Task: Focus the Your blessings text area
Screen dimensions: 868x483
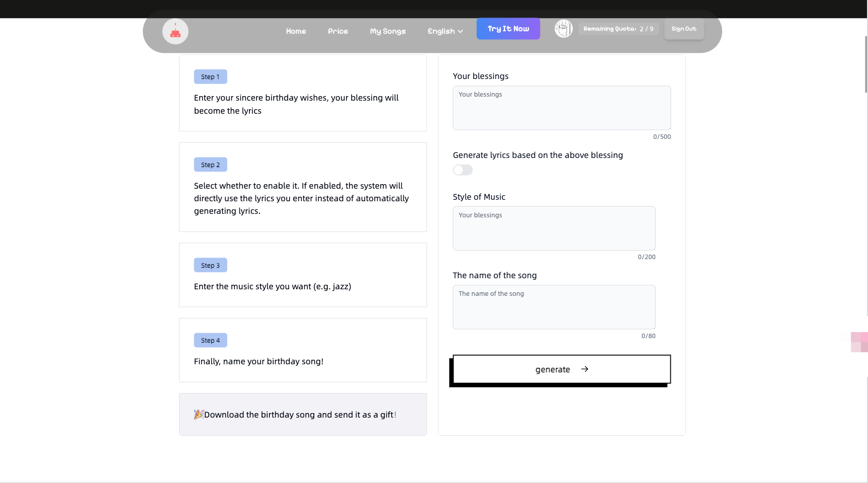Action: (562, 108)
